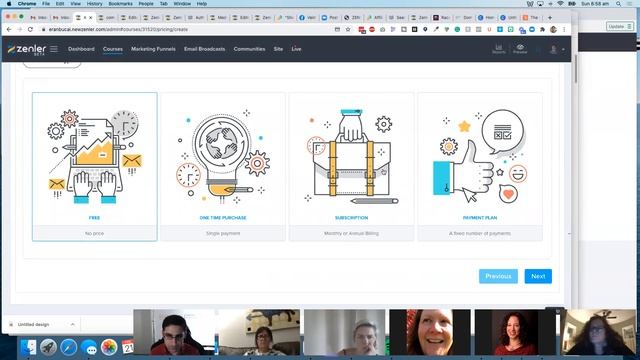Open a new tab with the plus icon
Screen dimensions: 640x360
pos(550,18)
